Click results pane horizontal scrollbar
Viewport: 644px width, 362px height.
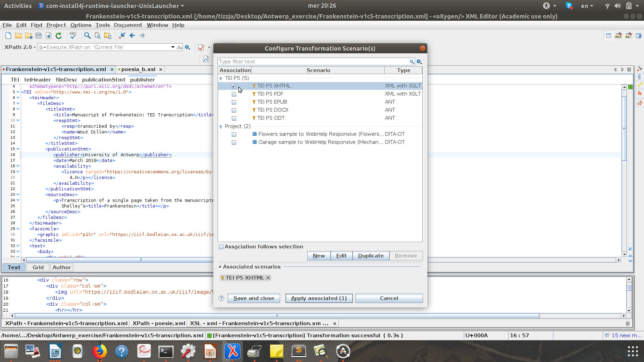pyautogui.click(x=277, y=316)
